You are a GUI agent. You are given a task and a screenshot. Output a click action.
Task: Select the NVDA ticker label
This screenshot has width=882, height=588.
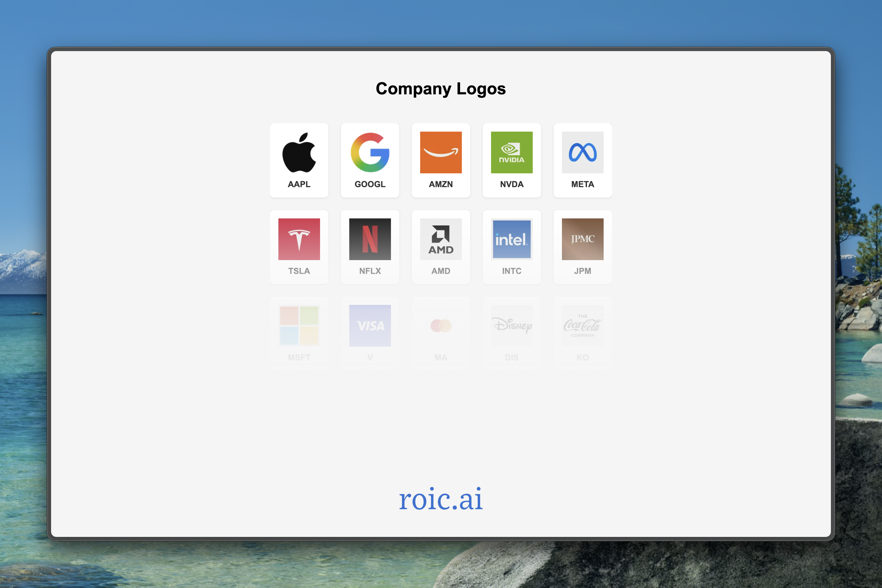pyautogui.click(x=511, y=184)
